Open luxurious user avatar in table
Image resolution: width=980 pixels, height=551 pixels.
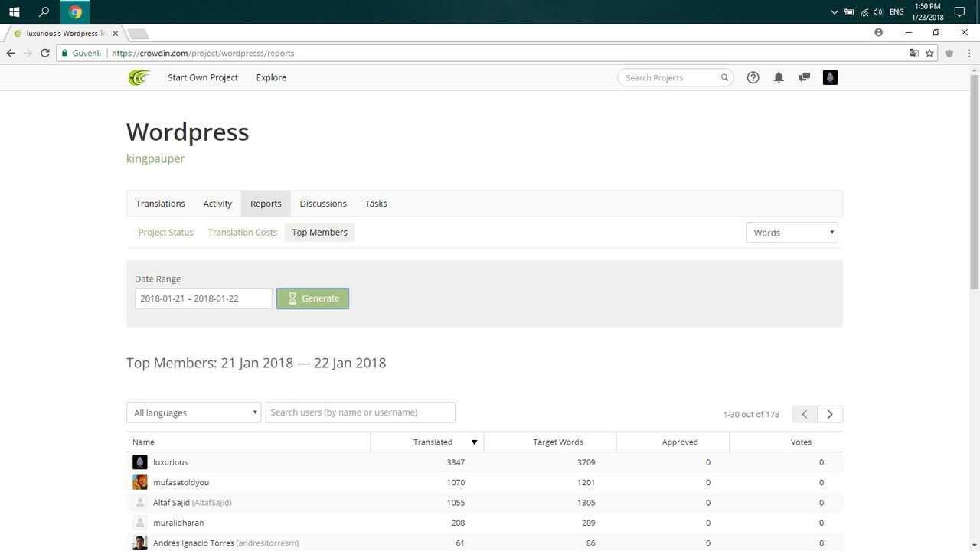[140, 462]
